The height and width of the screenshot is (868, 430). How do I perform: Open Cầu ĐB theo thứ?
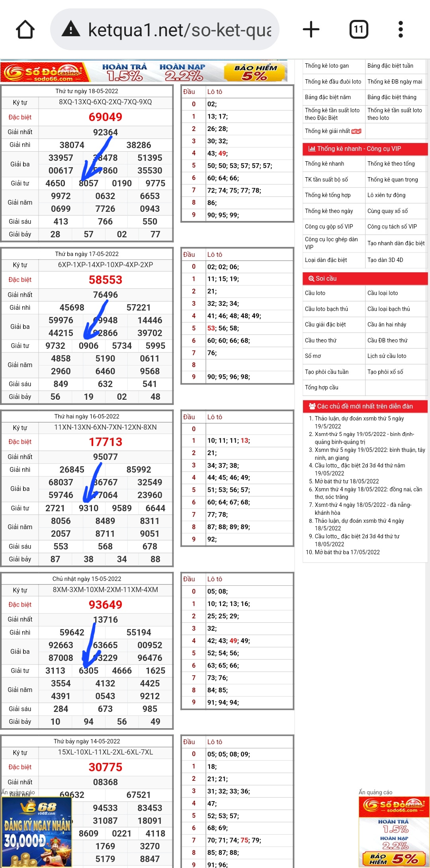pos(387,340)
